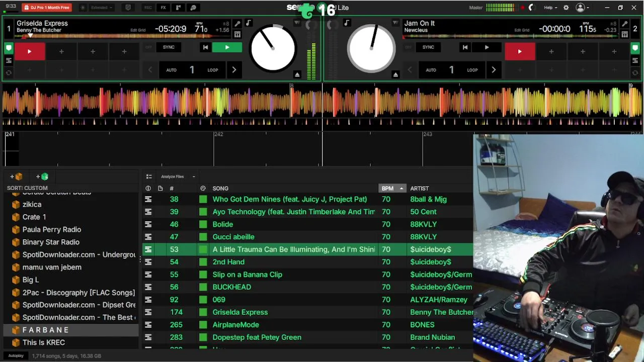Image resolution: width=644 pixels, height=362 pixels.
Task: Open deck 2 key lock note icon
Action: pos(347,23)
